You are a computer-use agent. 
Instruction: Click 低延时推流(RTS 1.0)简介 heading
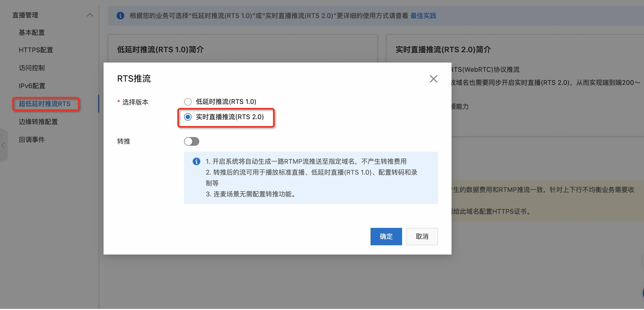pos(160,50)
